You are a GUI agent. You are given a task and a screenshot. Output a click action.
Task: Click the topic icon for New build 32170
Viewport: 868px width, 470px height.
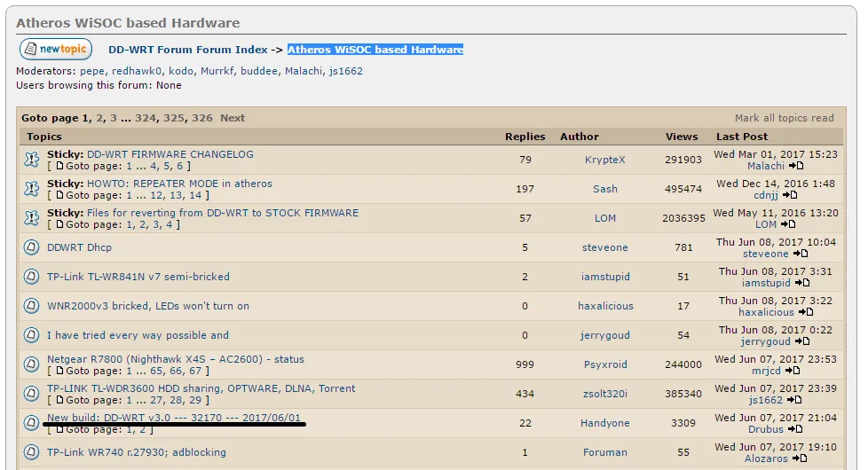[32, 423]
